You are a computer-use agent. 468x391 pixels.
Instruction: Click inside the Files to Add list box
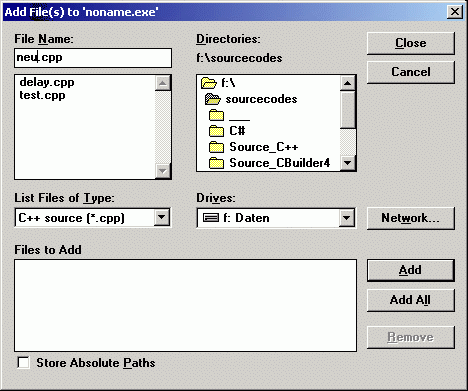click(x=185, y=305)
